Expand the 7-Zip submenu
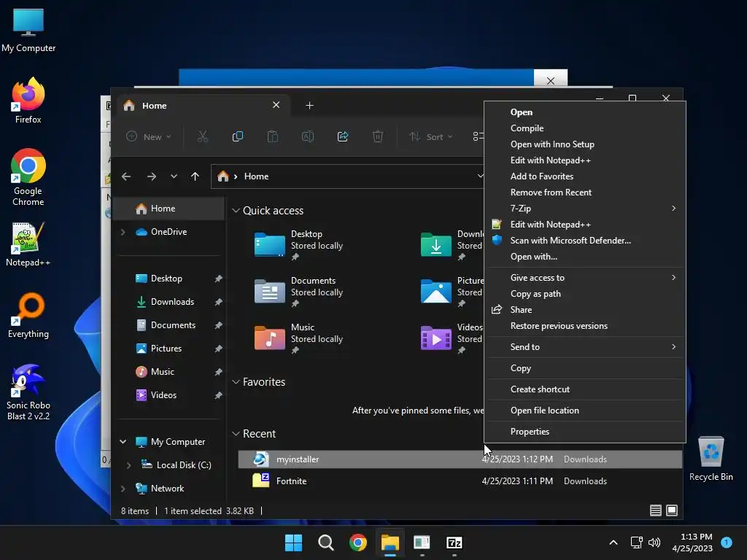The image size is (747, 560). [x=585, y=208]
